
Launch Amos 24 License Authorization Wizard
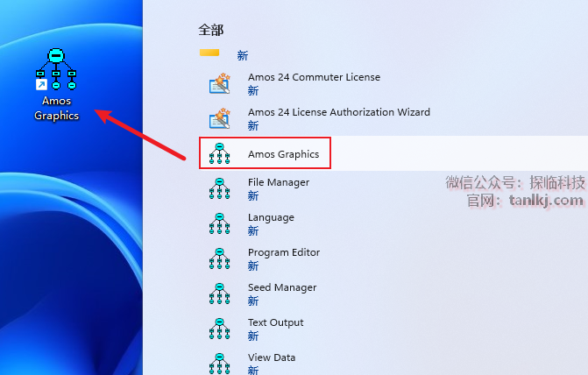pos(338,112)
